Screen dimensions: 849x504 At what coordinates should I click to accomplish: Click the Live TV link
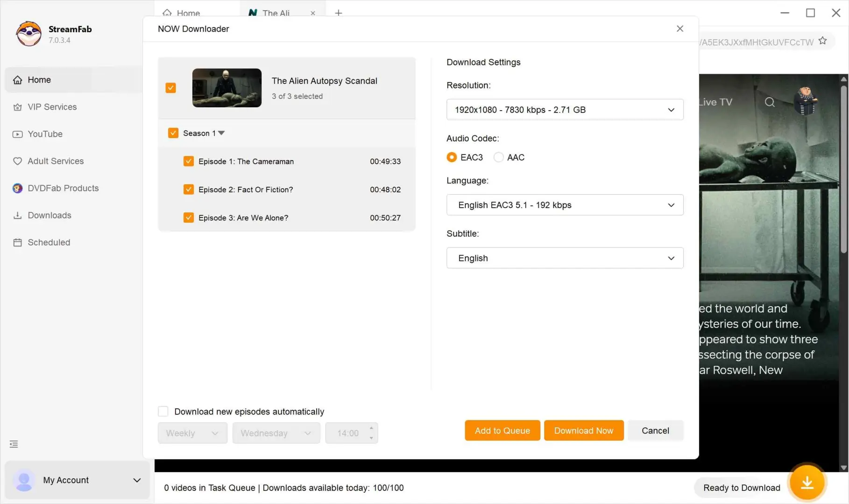coord(716,102)
